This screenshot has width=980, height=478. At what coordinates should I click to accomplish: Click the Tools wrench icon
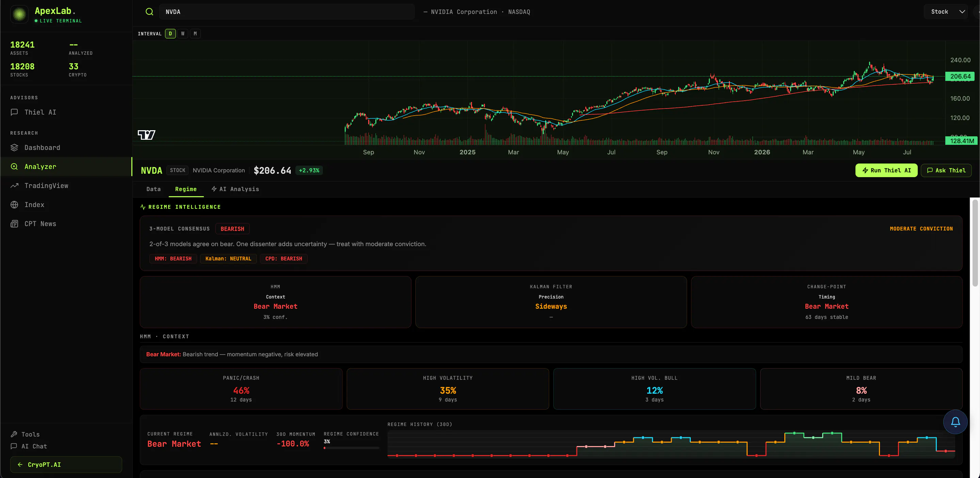coord(14,434)
